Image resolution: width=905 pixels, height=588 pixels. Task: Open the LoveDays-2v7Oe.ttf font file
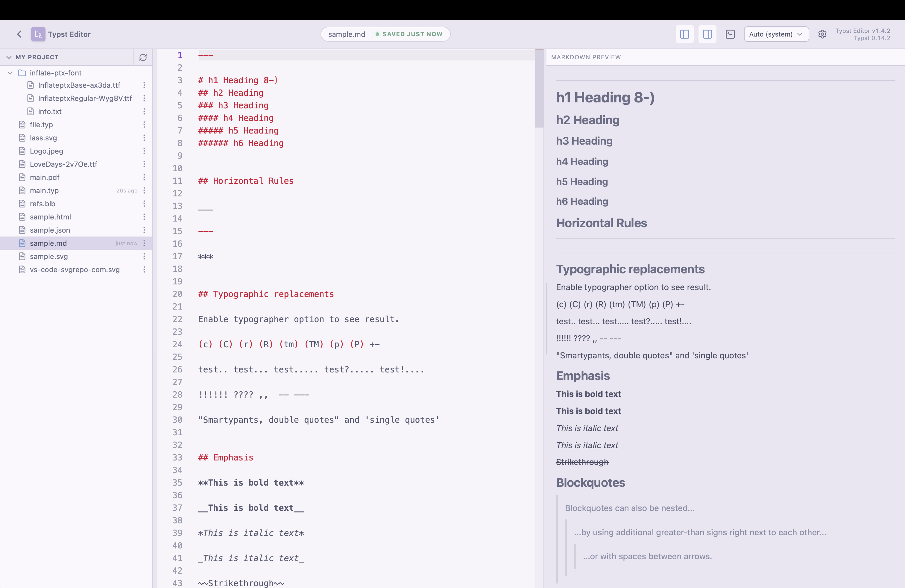coord(63,164)
